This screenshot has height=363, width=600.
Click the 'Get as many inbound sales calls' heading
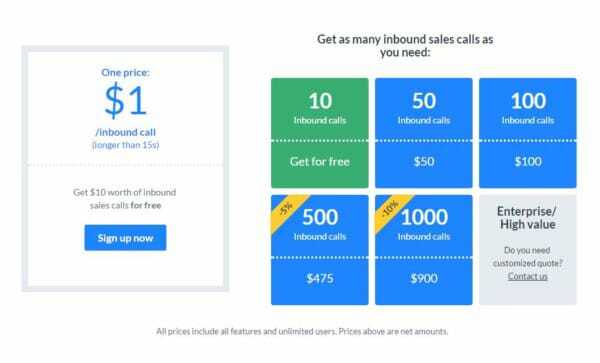click(405, 45)
